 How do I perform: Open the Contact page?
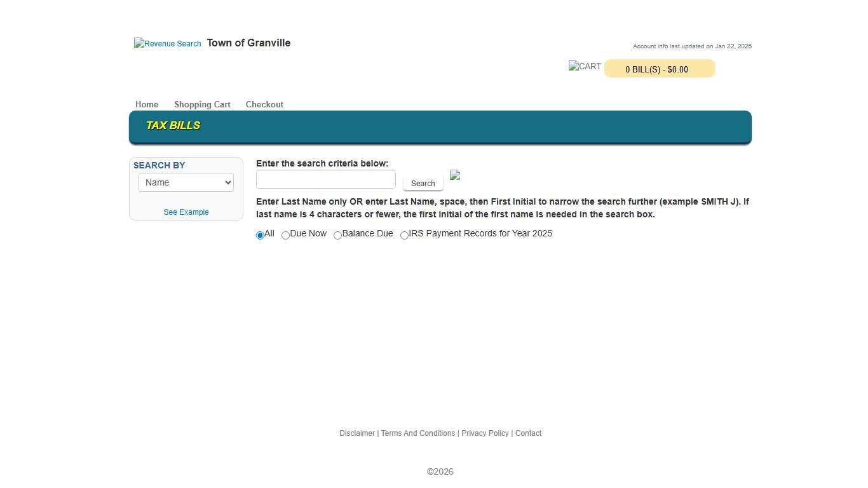pos(528,433)
